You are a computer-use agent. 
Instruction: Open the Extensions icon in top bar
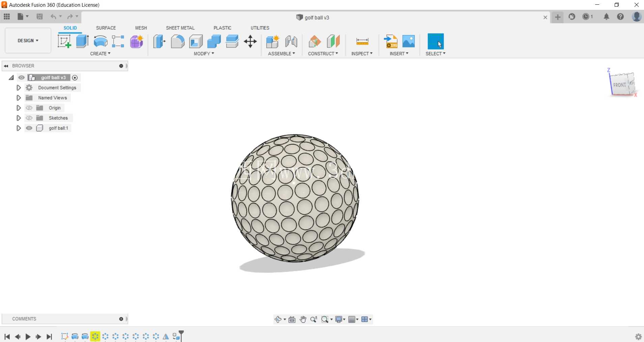tap(572, 17)
